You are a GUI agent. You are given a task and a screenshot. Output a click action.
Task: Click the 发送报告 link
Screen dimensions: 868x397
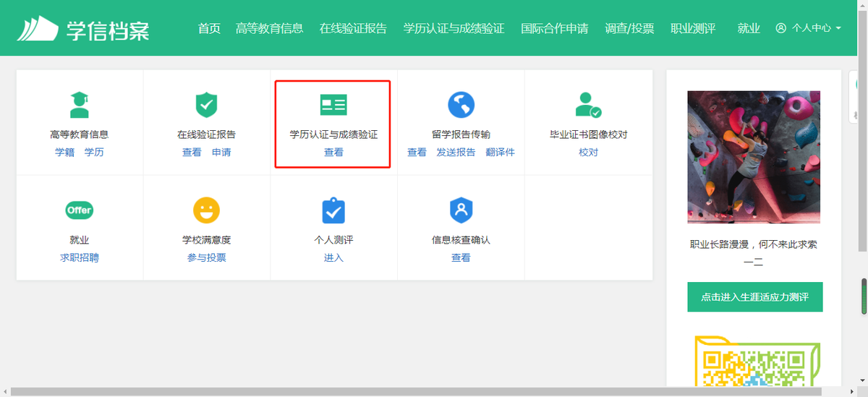pyautogui.click(x=456, y=153)
